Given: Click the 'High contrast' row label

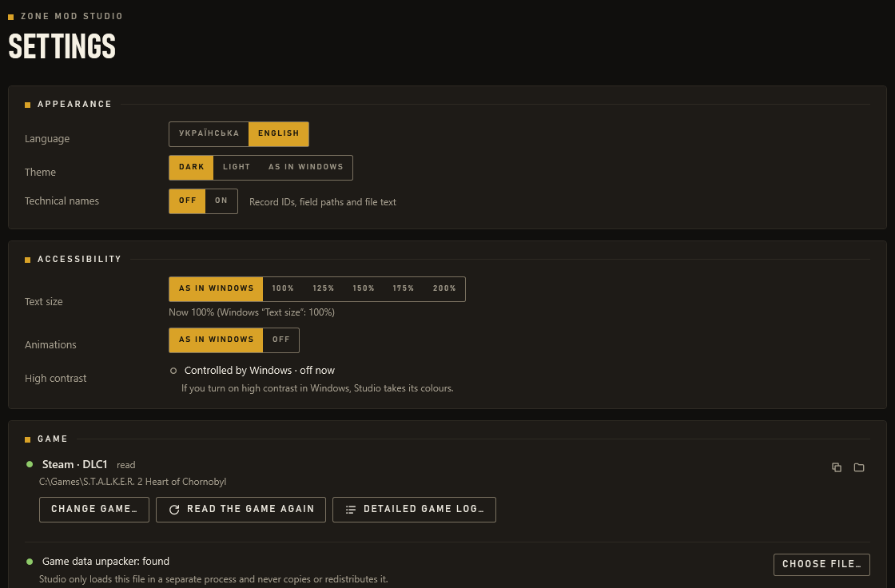Looking at the screenshot, I should click(x=55, y=379).
